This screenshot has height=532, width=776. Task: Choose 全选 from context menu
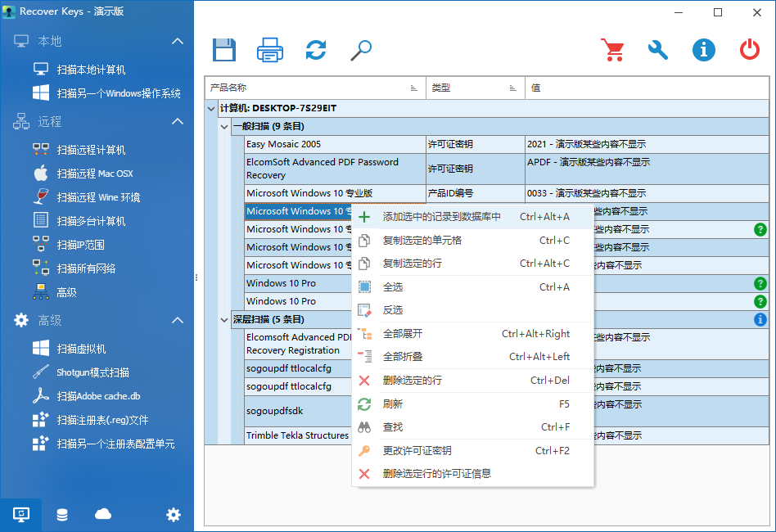pyautogui.click(x=472, y=286)
